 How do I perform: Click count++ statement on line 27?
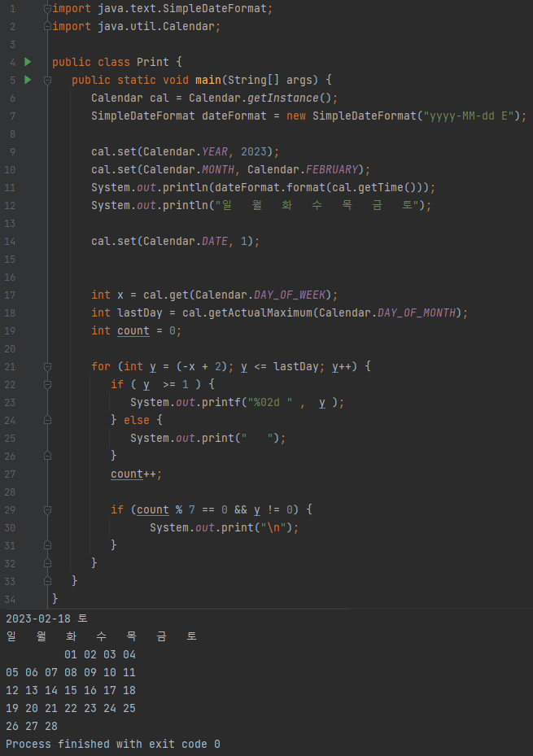tap(137, 474)
